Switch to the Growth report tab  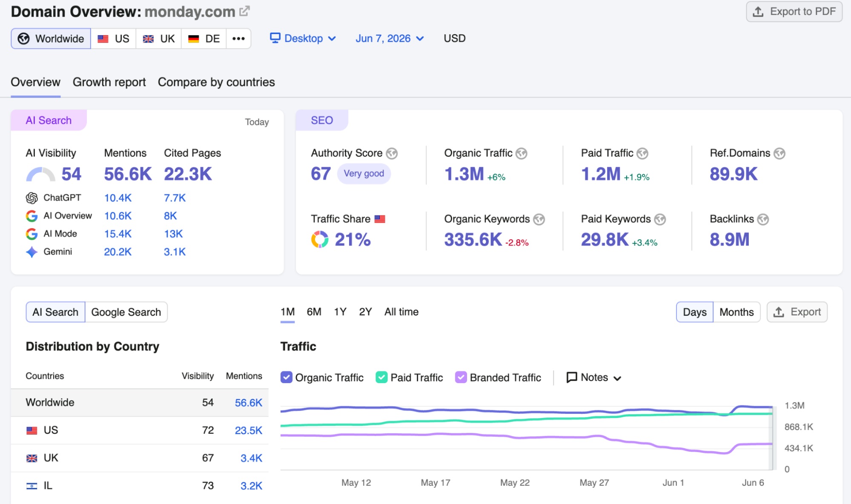click(109, 82)
